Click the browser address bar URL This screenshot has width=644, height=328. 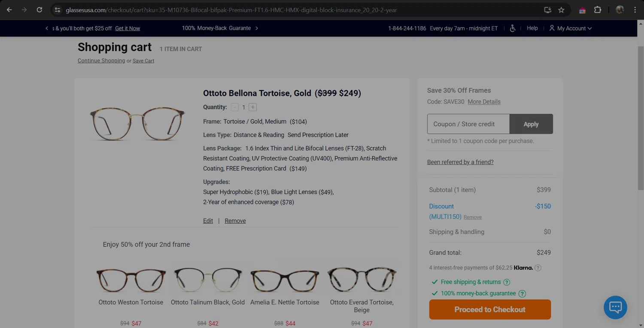click(231, 10)
